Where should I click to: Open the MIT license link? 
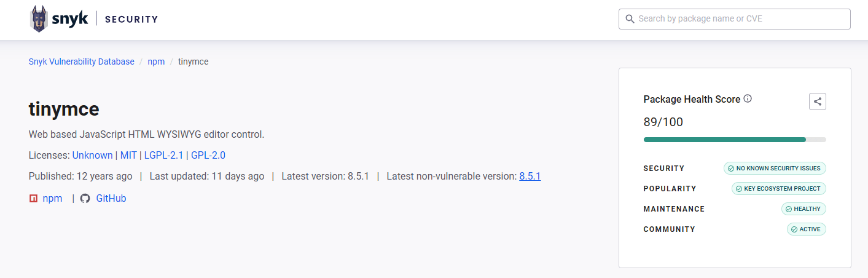pos(128,155)
